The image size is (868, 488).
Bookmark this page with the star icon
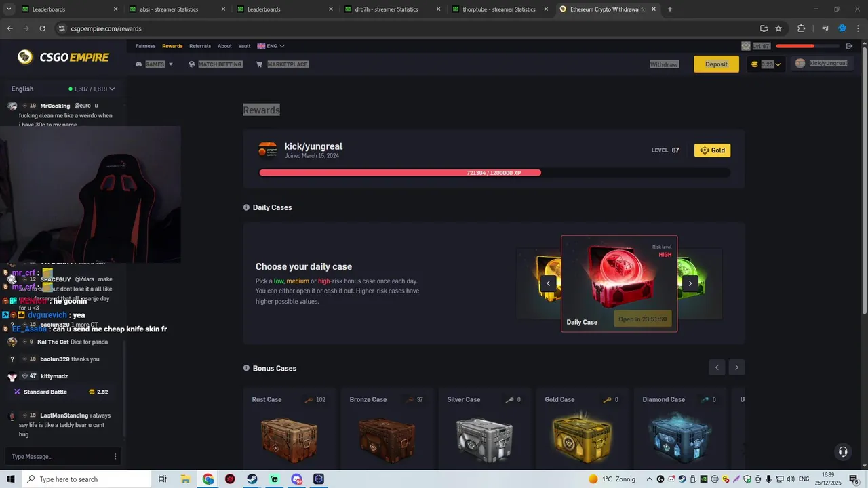778,28
